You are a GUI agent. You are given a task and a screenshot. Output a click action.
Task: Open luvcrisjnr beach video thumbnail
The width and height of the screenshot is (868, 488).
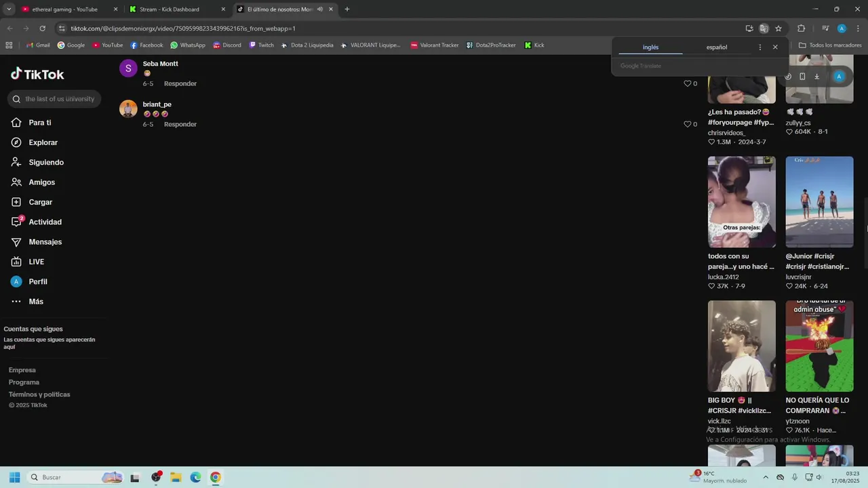point(819,202)
